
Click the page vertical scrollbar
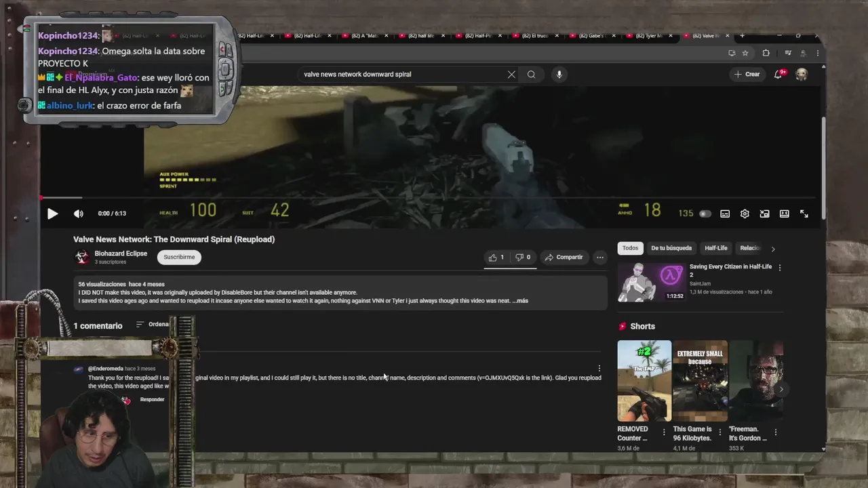click(x=824, y=167)
